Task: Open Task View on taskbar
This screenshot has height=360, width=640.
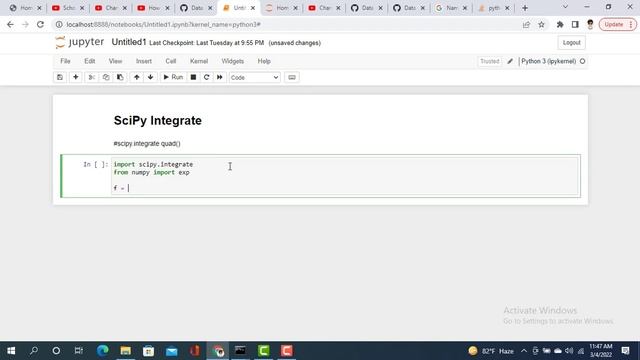Action: point(79,351)
